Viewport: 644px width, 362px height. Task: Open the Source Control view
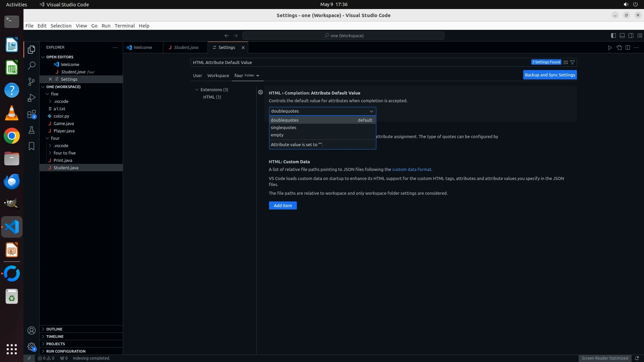pyautogui.click(x=32, y=81)
